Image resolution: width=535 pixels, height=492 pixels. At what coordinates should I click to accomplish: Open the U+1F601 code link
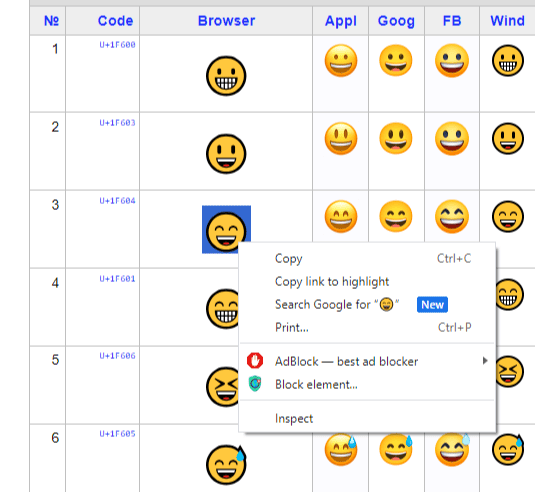pyautogui.click(x=117, y=279)
